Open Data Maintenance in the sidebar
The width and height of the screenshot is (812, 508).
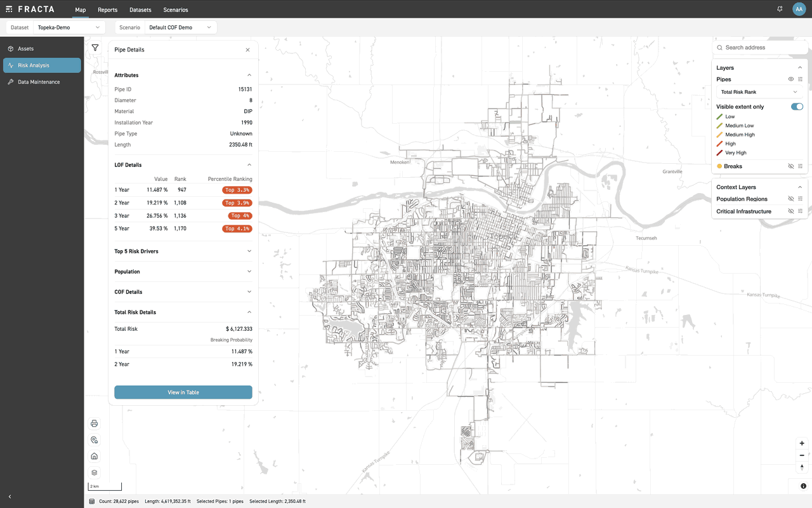point(42,82)
